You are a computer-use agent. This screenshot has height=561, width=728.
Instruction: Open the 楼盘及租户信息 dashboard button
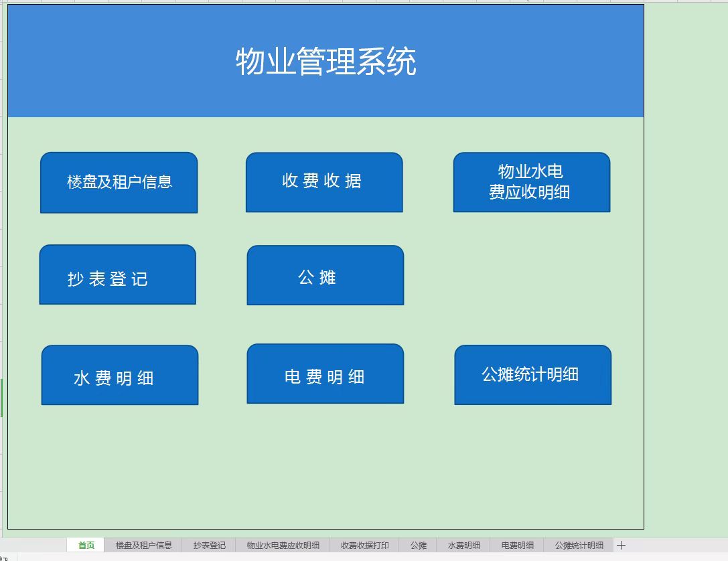119,182
